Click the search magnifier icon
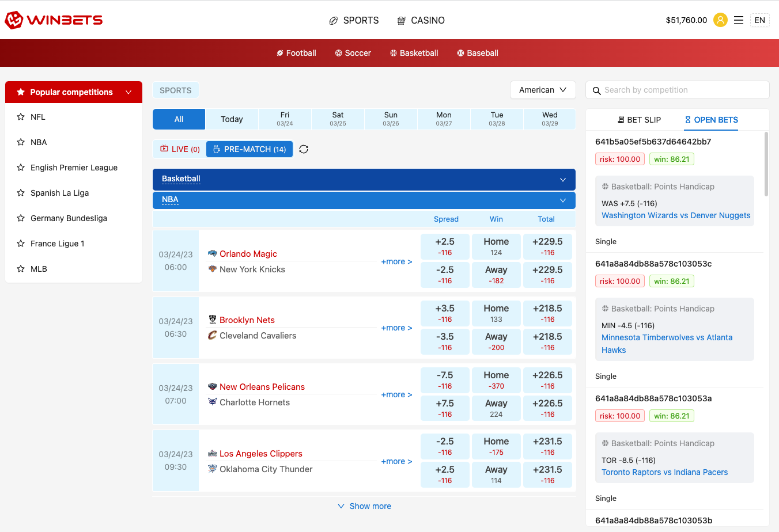This screenshot has width=779, height=532. [x=597, y=90]
